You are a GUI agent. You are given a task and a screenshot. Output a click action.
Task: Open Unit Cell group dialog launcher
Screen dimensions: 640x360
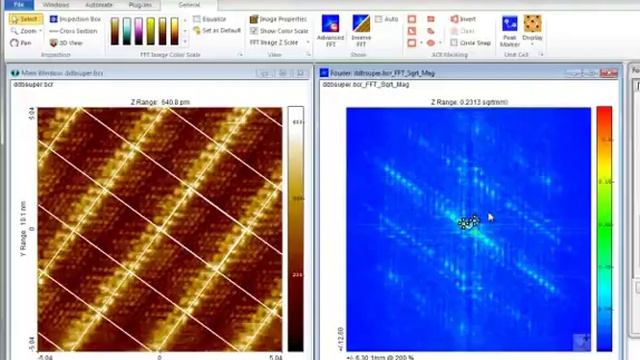[542, 54]
